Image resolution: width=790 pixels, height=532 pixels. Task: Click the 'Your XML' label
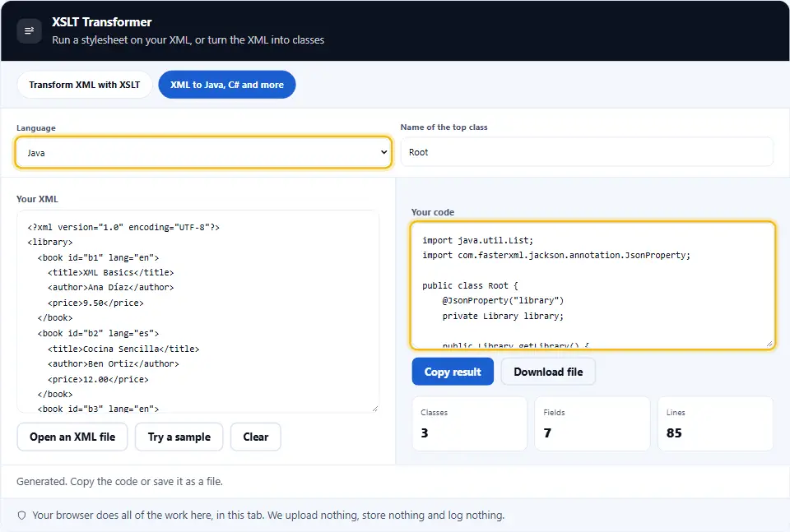[x=37, y=199]
